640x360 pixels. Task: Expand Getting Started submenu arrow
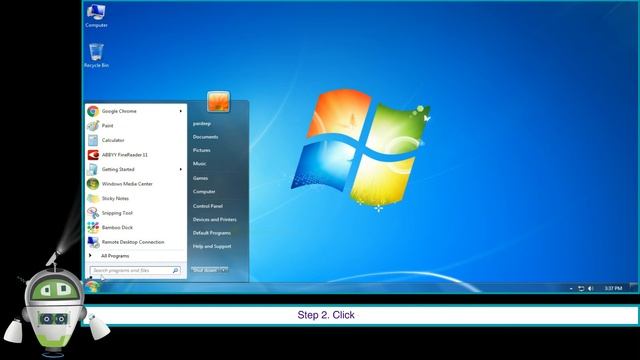(x=181, y=169)
